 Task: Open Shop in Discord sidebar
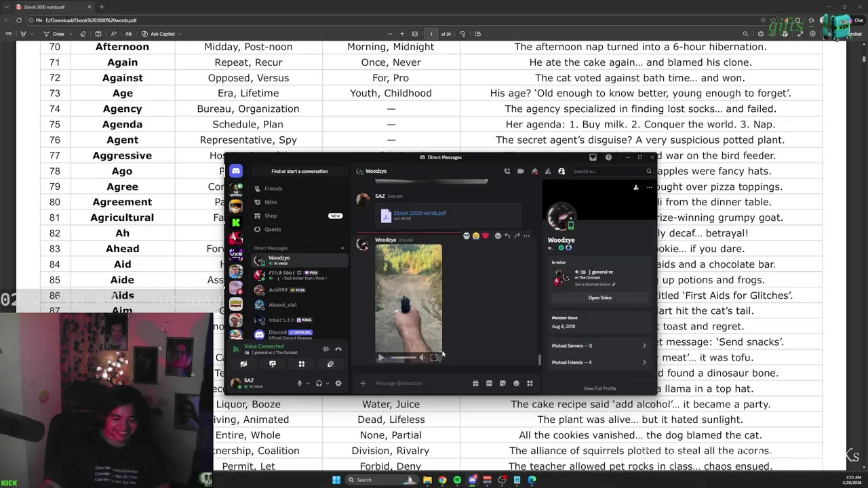tap(299, 216)
